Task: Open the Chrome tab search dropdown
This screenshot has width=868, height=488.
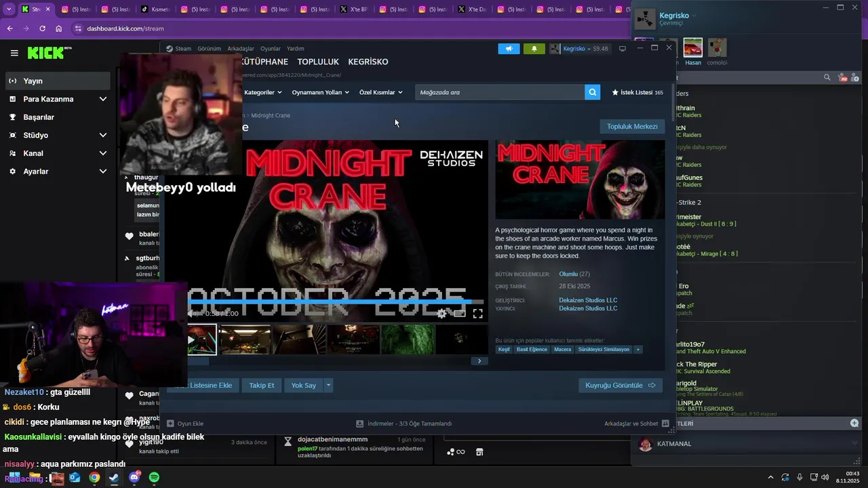Action: (9, 9)
